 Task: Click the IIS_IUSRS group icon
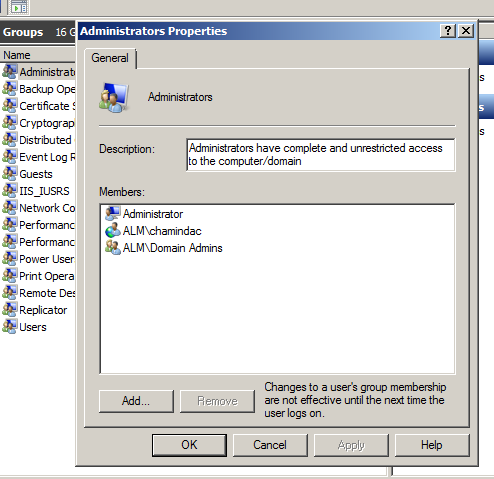9,191
